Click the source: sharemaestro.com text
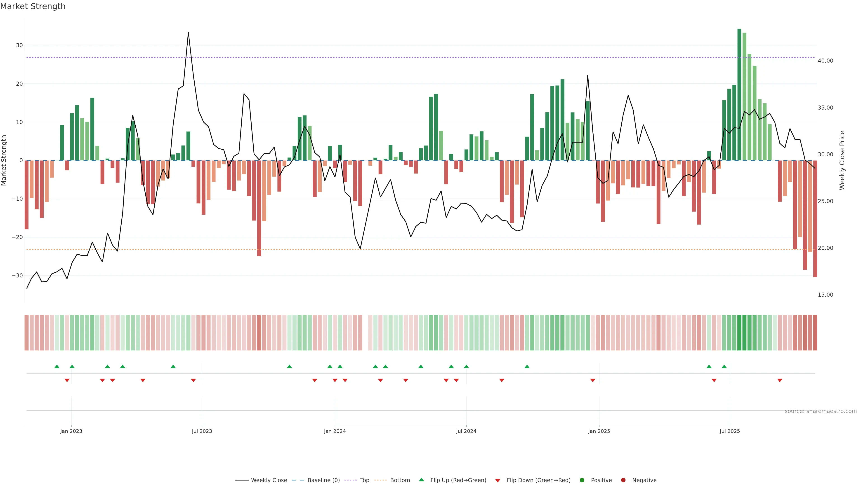This screenshot has height=488, width=868. coord(821,411)
